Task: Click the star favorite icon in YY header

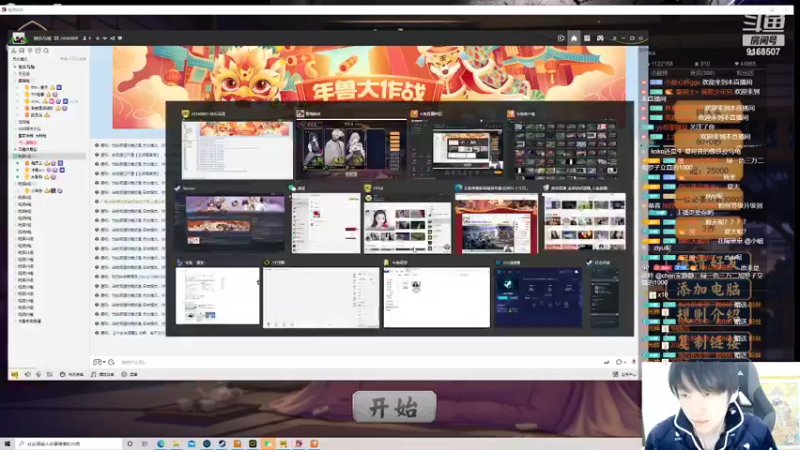Action: (x=97, y=38)
